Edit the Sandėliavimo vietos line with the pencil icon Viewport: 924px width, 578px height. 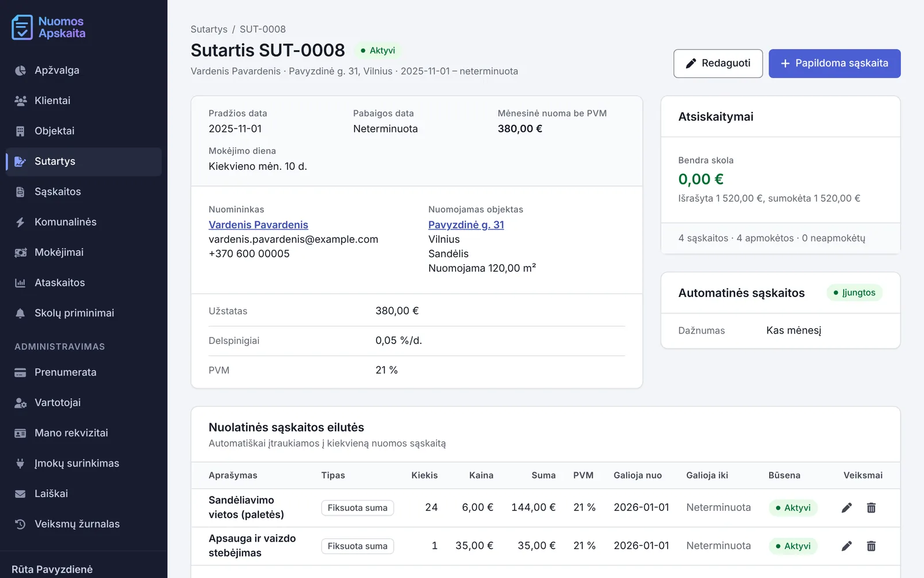click(847, 507)
